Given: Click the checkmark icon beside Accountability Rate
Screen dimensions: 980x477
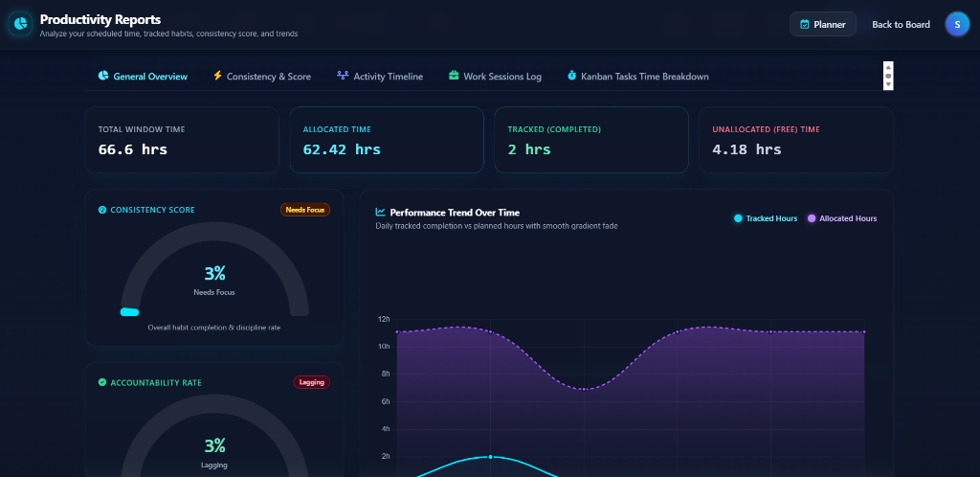Looking at the screenshot, I should pos(102,382).
